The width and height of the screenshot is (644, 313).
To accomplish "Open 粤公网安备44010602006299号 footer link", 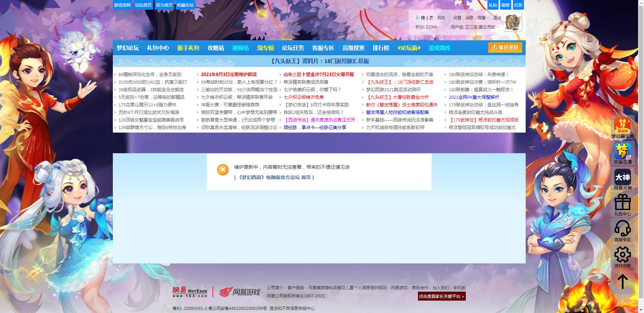I will pos(237,309).
